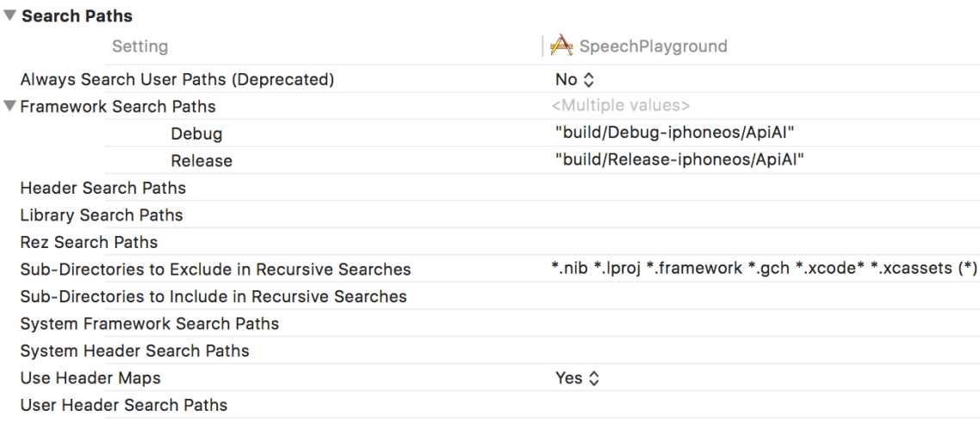980x435 pixels.
Task: Select the Header Search Paths setting
Action: (102, 188)
